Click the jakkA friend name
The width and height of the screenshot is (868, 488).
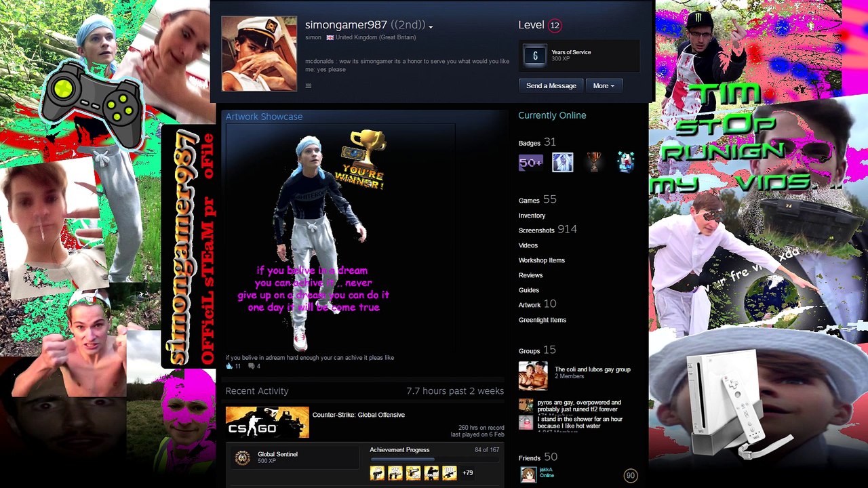[546, 470]
